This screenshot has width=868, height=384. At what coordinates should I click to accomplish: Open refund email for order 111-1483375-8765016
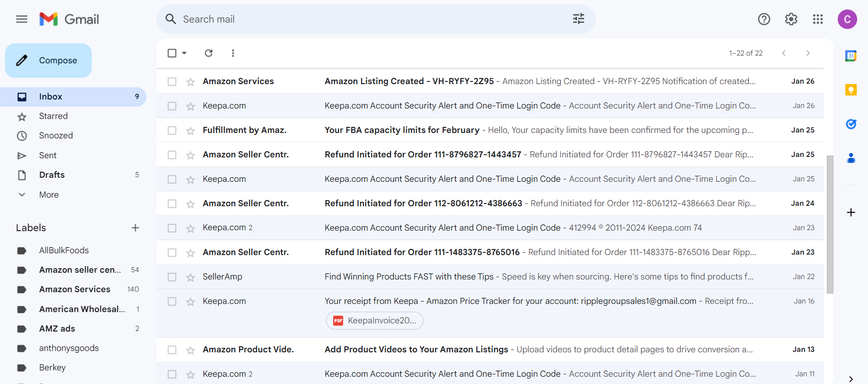[490, 252]
